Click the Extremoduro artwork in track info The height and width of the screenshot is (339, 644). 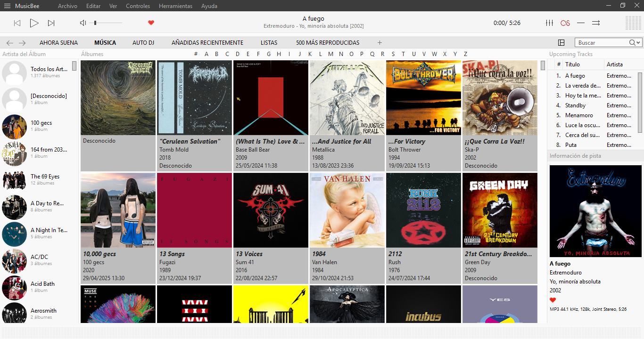(595, 211)
